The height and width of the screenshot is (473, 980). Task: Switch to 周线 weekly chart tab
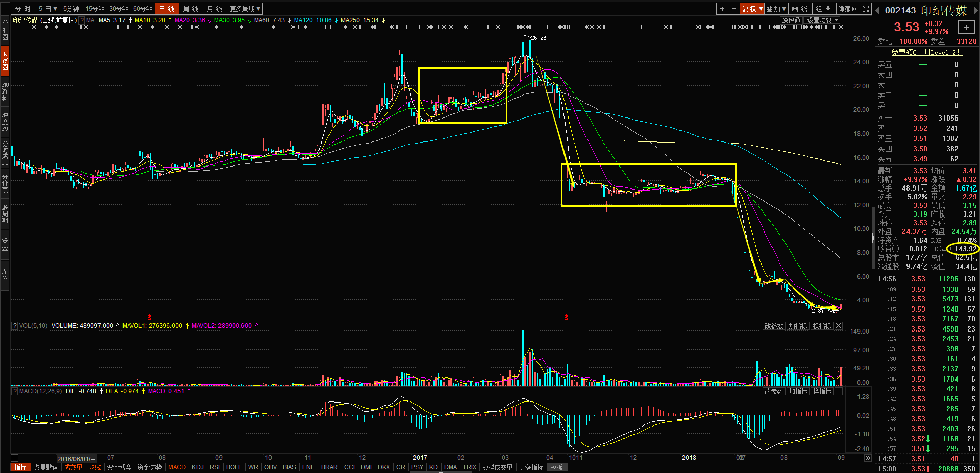[x=191, y=9]
